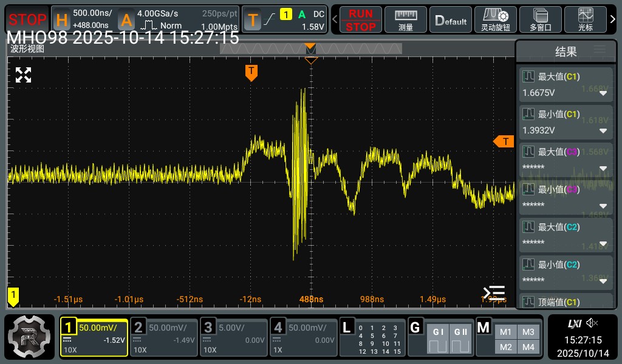Click the menu list icon at the waveform's bottom right
622x364 pixels.
[494, 292]
